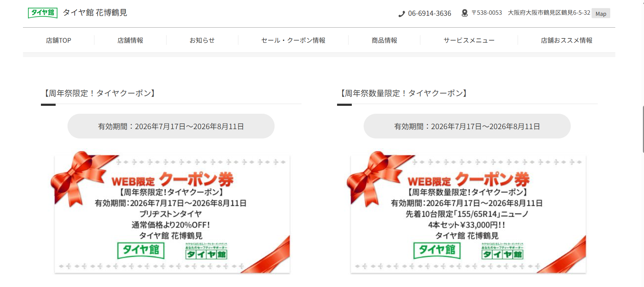This screenshot has width=644, height=287.
Task: Open the サービスメニュー menu item
Action: tap(469, 40)
